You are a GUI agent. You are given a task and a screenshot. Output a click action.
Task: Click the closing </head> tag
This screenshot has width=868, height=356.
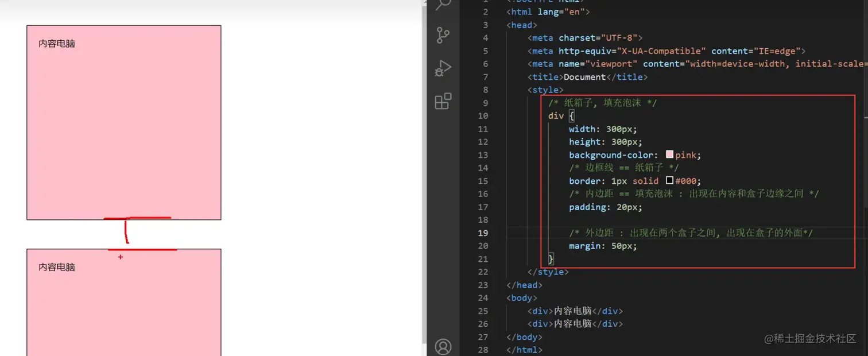coord(524,285)
